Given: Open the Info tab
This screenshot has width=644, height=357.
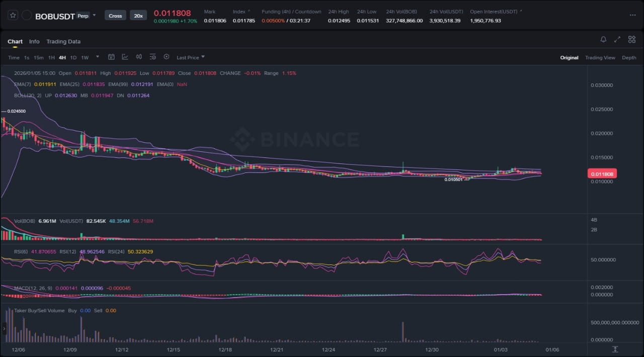Looking at the screenshot, I should coord(34,42).
